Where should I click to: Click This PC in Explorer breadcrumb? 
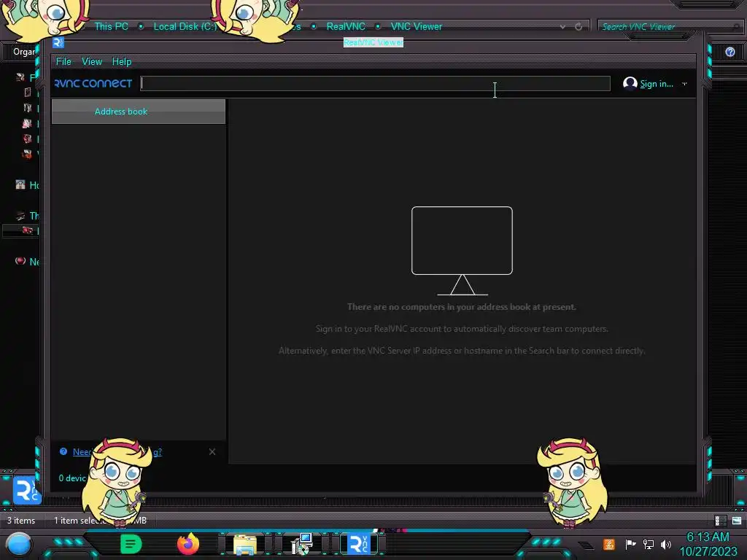click(x=111, y=27)
